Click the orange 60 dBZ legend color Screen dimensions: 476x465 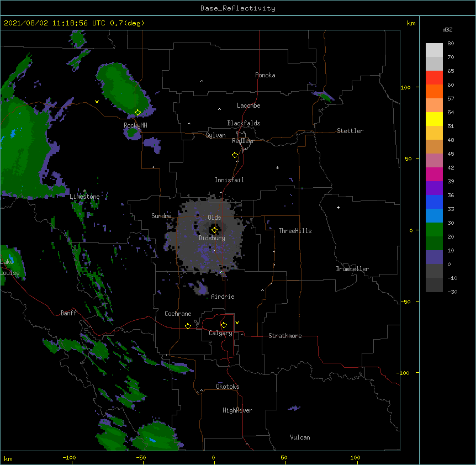434,92
